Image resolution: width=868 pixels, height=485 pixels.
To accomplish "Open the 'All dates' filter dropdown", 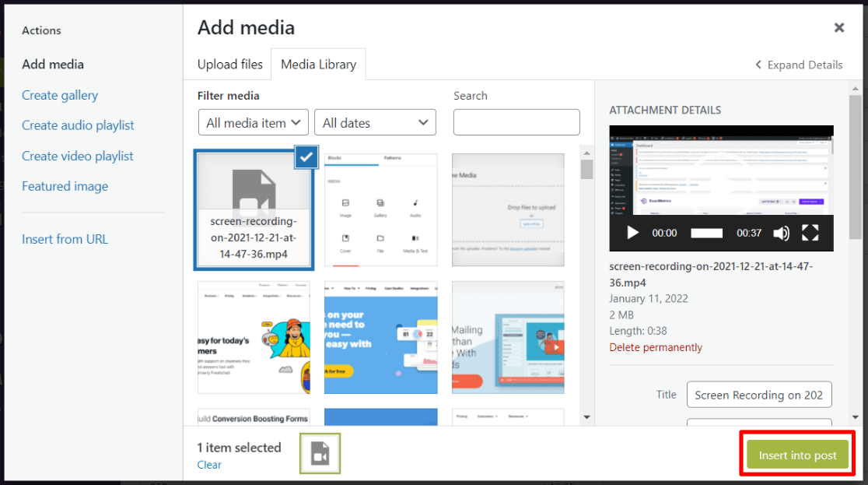I will pos(375,122).
